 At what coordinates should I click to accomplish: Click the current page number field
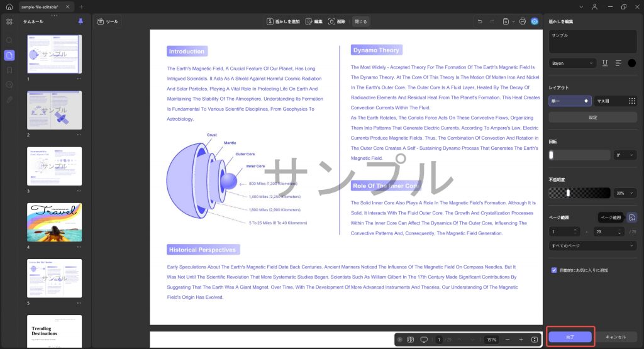coord(440,340)
